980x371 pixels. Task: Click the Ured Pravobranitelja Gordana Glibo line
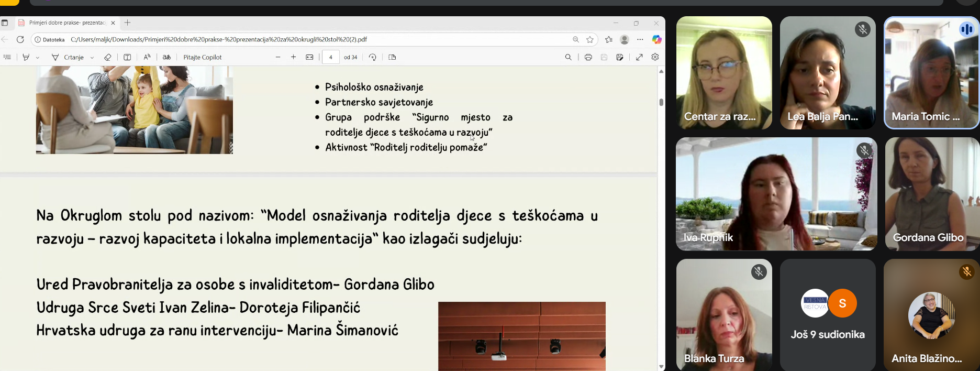pos(236,284)
